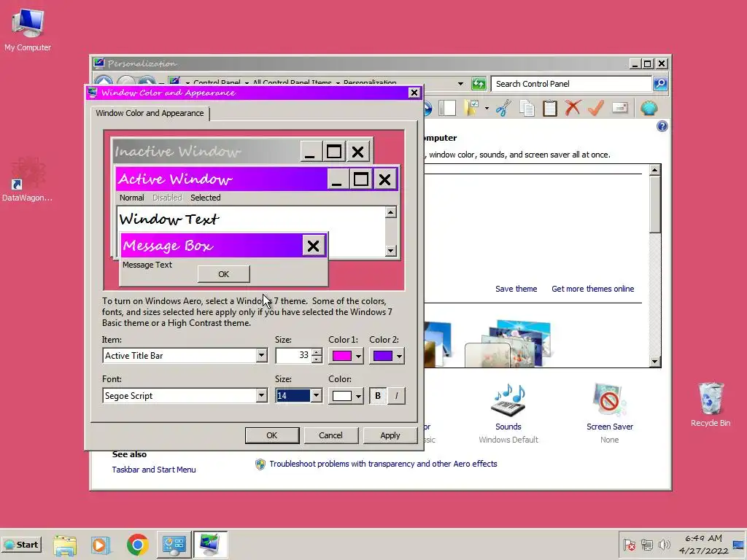Click the magenta Color 1 swatch
This screenshot has height=560, width=747.
pyautogui.click(x=341, y=356)
